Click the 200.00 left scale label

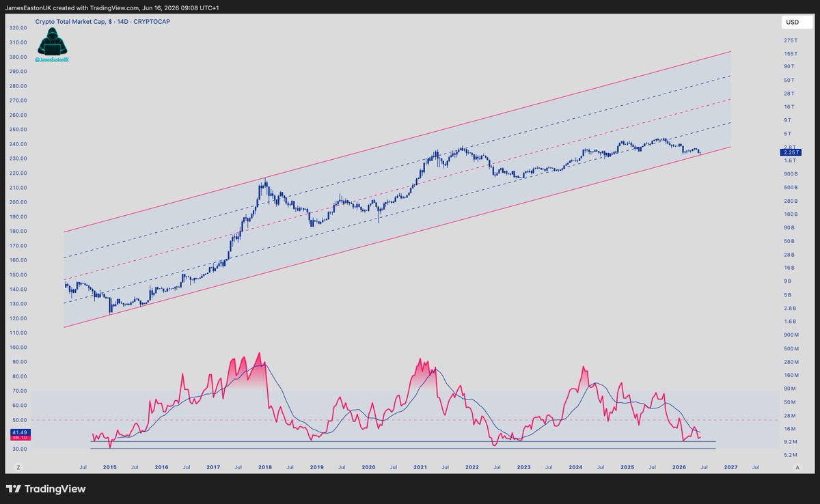[x=18, y=202]
